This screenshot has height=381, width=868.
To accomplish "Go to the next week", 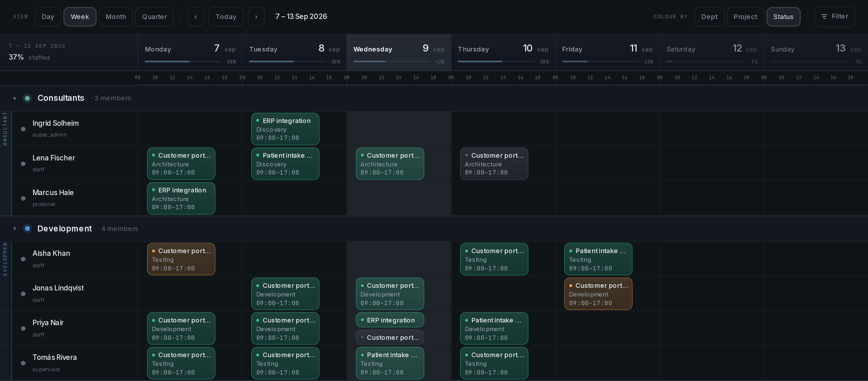I will coord(256,17).
